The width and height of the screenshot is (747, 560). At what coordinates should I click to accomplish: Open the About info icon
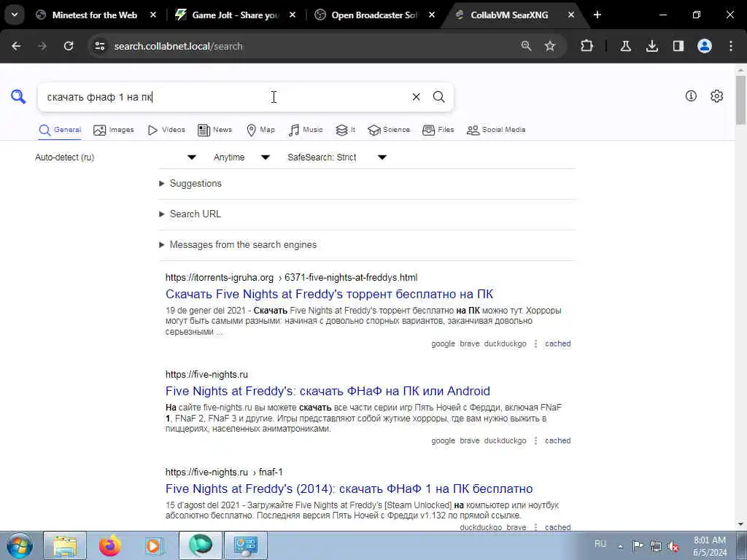[x=691, y=96]
